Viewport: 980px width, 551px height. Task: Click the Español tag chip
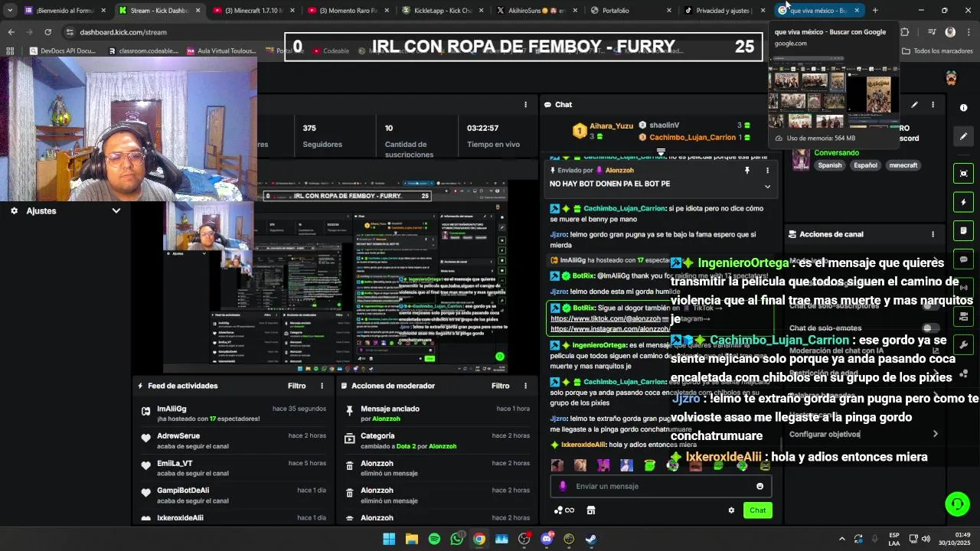pos(865,165)
